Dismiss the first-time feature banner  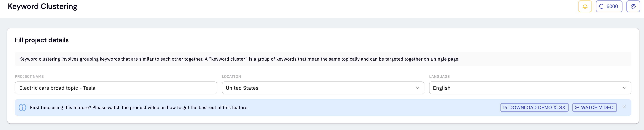(x=624, y=107)
